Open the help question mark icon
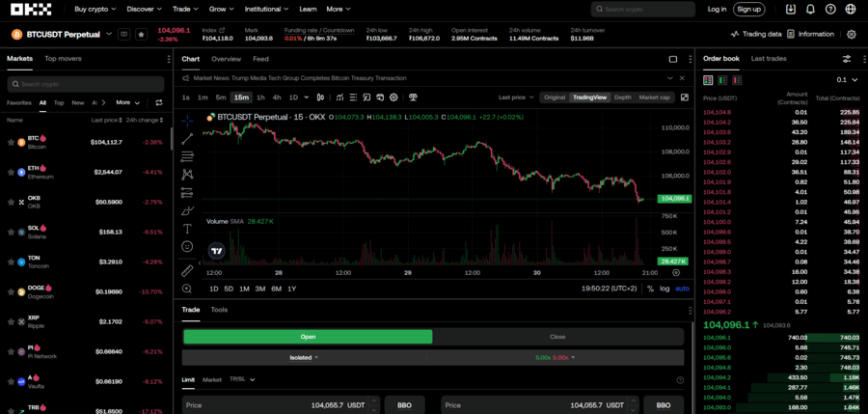 click(829, 9)
